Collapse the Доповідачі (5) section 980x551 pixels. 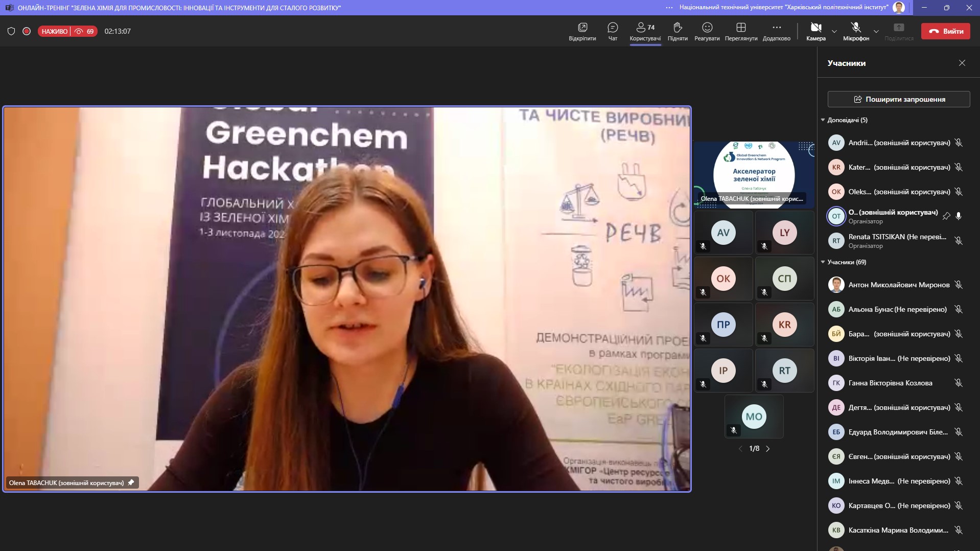click(823, 120)
